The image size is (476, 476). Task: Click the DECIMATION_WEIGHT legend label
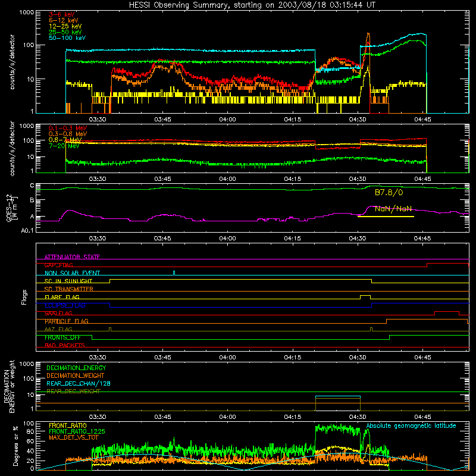point(76,375)
